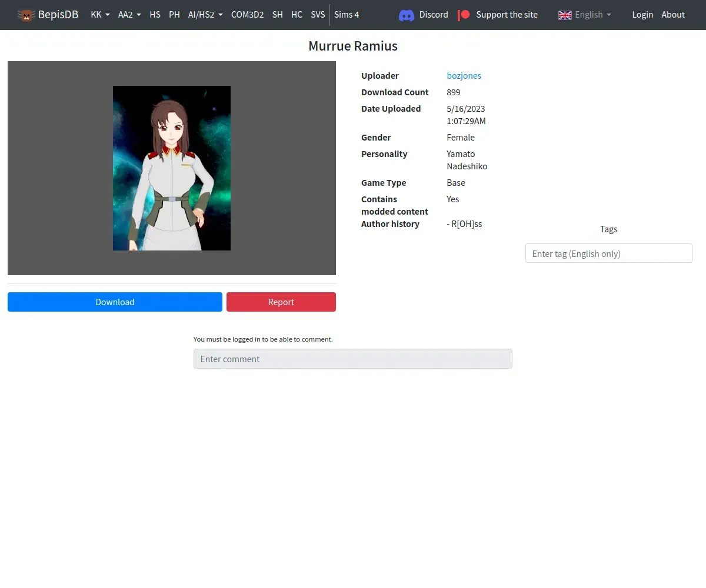
Task: Select the must be logged in notice
Action: tap(263, 339)
